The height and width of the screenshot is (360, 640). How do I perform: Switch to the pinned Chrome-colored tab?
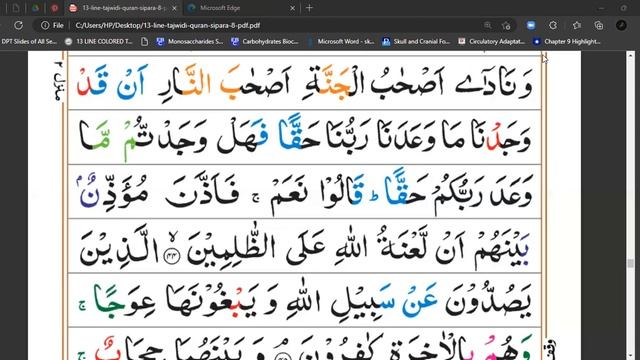click(x=36, y=8)
